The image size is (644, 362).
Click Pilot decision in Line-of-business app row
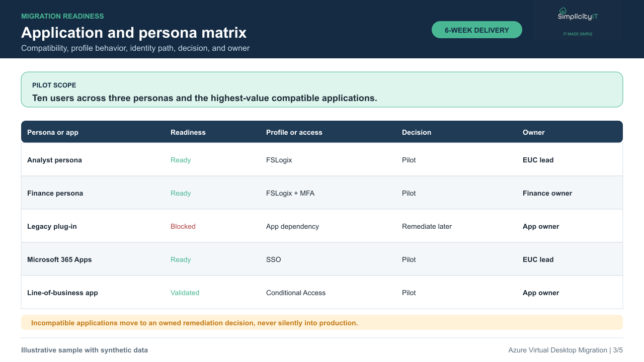(x=409, y=293)
